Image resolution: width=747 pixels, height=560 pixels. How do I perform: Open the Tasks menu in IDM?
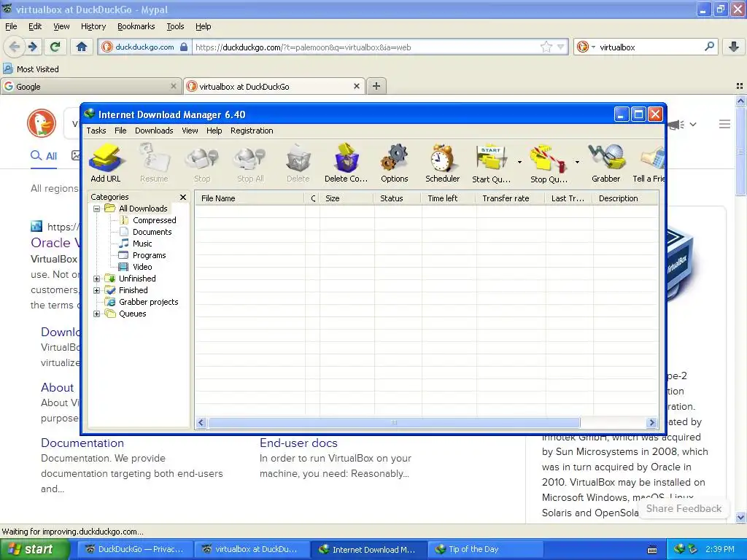tap(96, 131)
